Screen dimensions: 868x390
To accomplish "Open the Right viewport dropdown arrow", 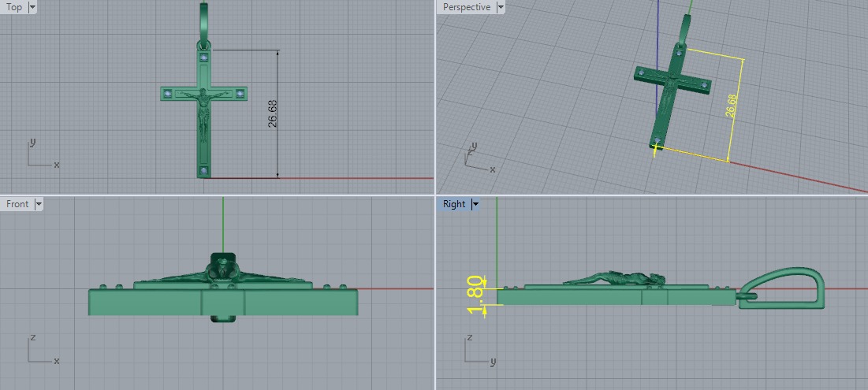I will (x=475, y=204).
